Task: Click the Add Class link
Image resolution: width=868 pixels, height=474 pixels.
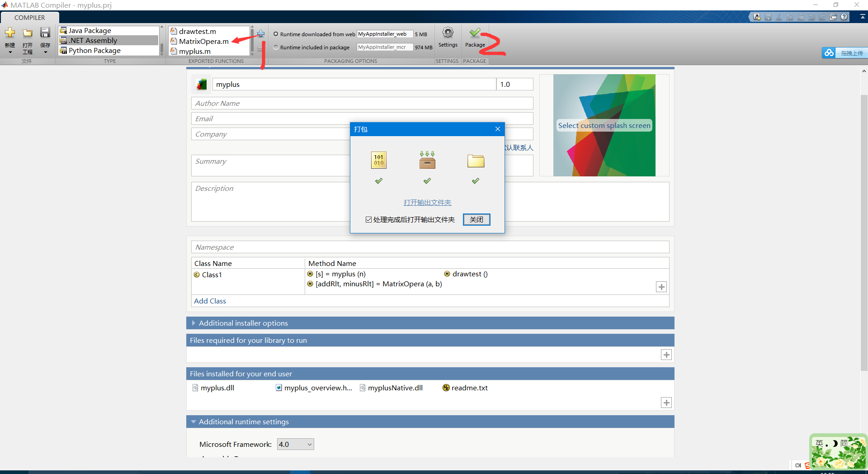Action: point(210,301)
